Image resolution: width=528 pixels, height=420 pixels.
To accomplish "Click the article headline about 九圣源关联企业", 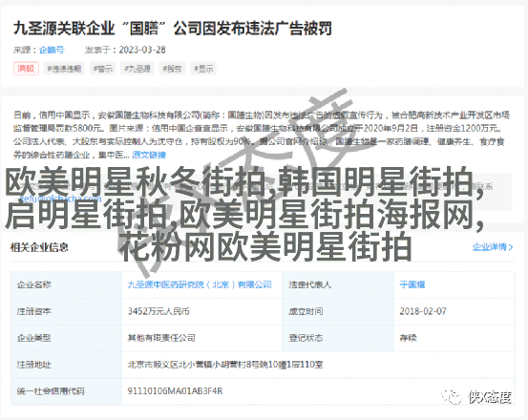I will 173,29.
